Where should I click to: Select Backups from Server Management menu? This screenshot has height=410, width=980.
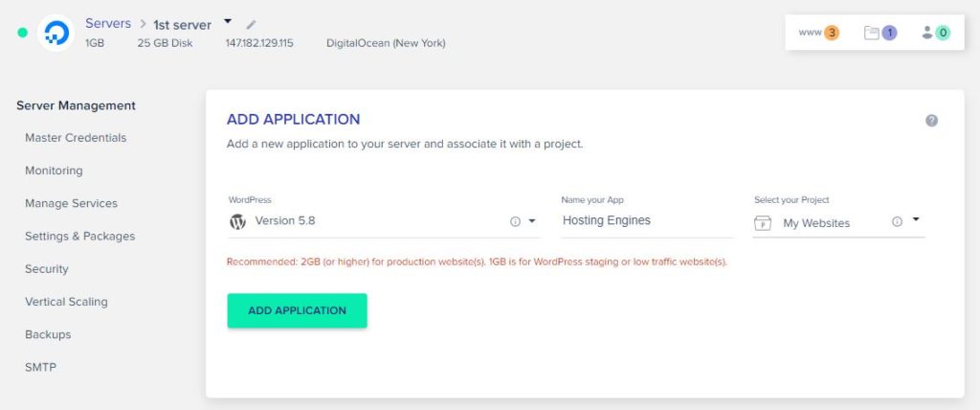pos(48,334)
